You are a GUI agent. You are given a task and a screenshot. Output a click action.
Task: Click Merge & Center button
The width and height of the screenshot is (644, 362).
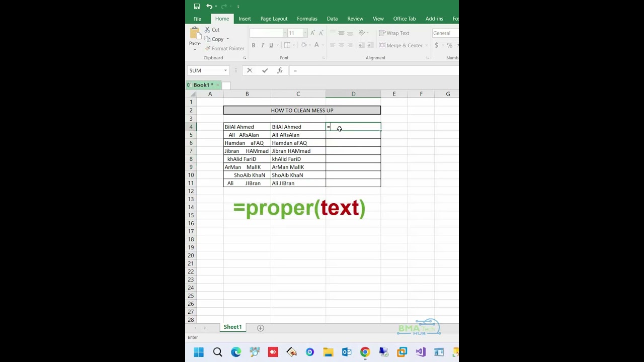(400, 45)
